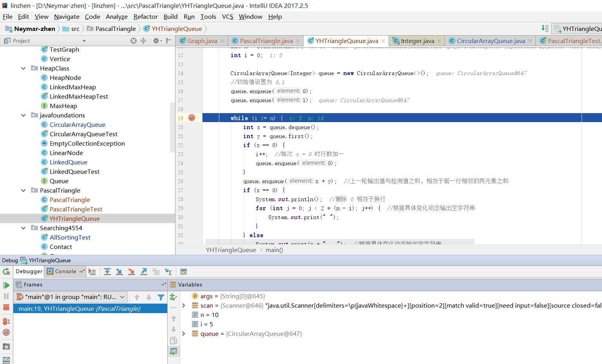
Task: Hide the Frames panel
Action: [x=163, y=285]
